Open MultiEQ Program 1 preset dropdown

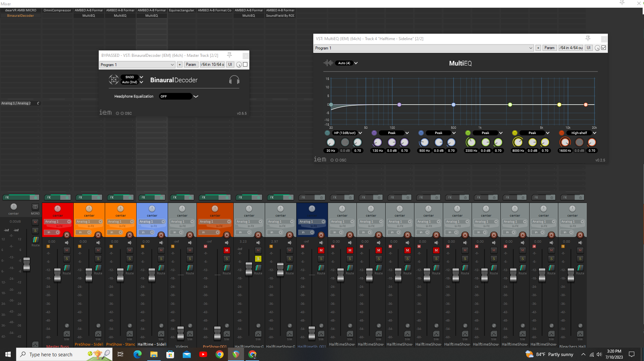point(424,48)
